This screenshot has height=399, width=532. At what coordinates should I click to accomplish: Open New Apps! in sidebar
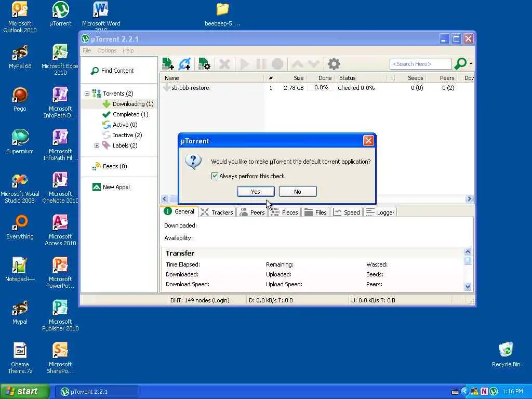111,187
